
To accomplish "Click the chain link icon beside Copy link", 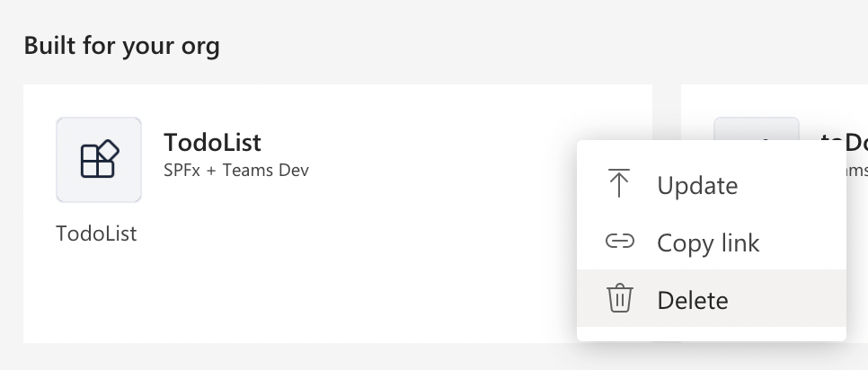I will click(619, 242).
